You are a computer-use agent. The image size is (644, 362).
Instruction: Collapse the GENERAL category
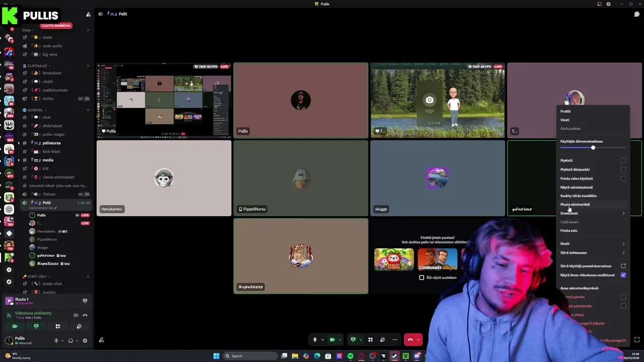(34, 110)
